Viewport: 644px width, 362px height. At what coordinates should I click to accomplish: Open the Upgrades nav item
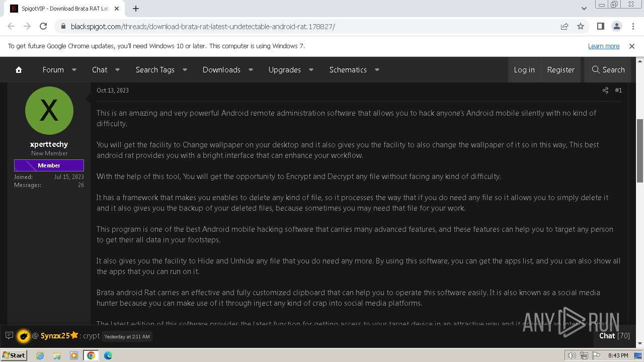284,70
